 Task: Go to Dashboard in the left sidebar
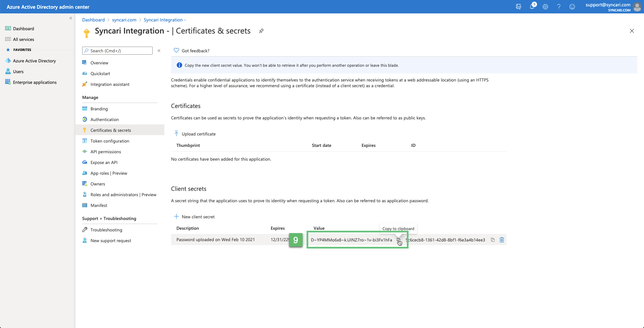point(23,29)
